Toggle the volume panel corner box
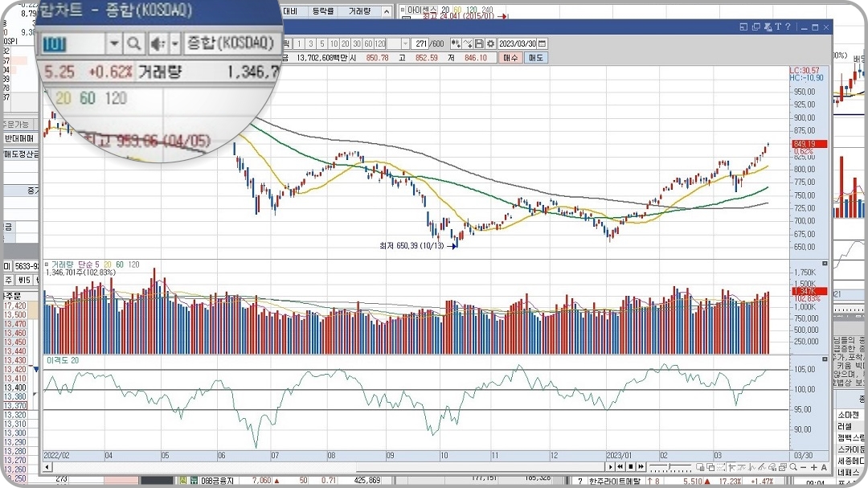Screen dimensions: 868x488 pyautogui.click(x=825, y=264)
